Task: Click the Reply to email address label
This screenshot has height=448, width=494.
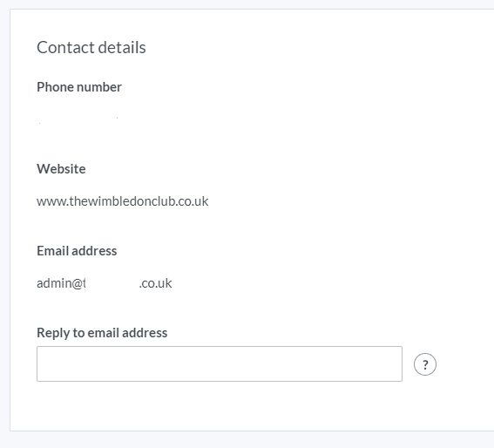Action: pos(102,333)
